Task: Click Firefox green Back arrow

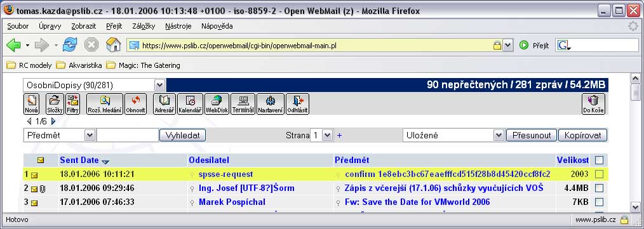Action: click(x=13, y=45)
